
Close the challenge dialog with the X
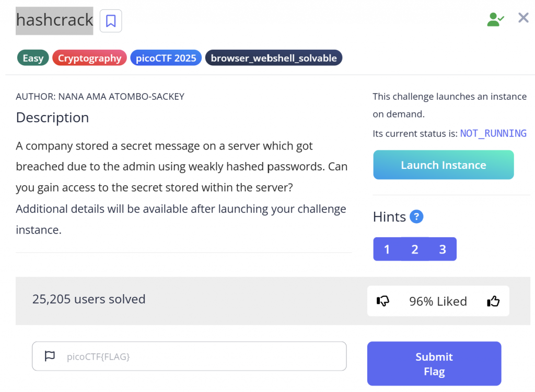click(x=523, y=18)
